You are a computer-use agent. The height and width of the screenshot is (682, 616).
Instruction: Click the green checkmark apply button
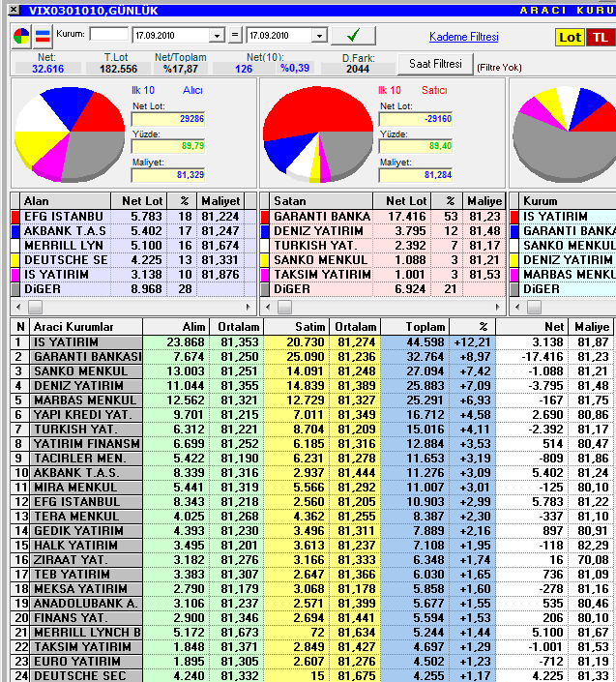353,36
